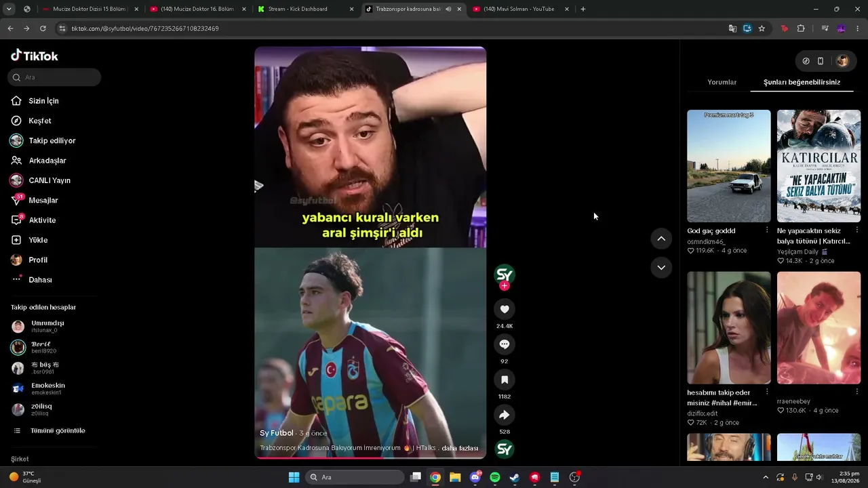Install app icon in address bar

coord(747,28)
